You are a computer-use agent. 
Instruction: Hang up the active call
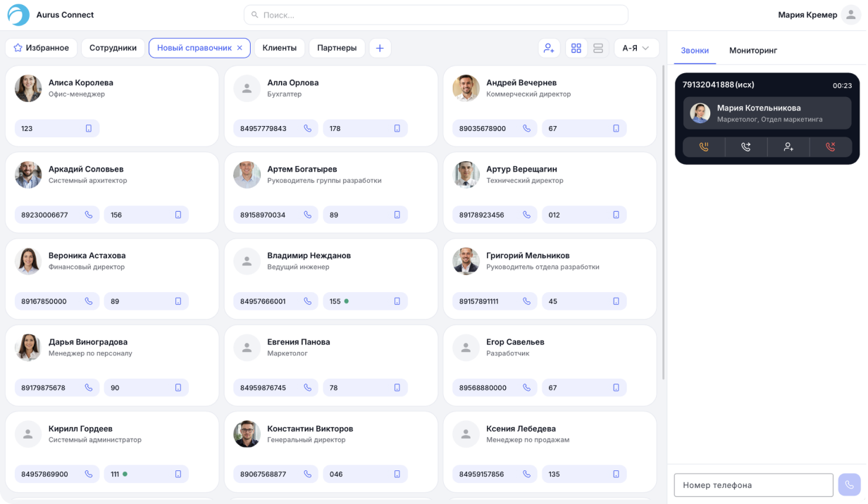pyautogui.click(x=831, y=147)
